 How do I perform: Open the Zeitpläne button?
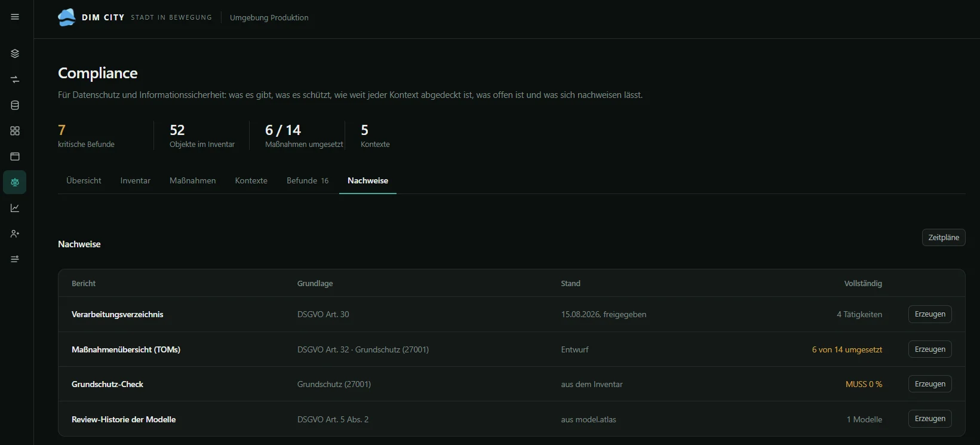coord(944,237)
